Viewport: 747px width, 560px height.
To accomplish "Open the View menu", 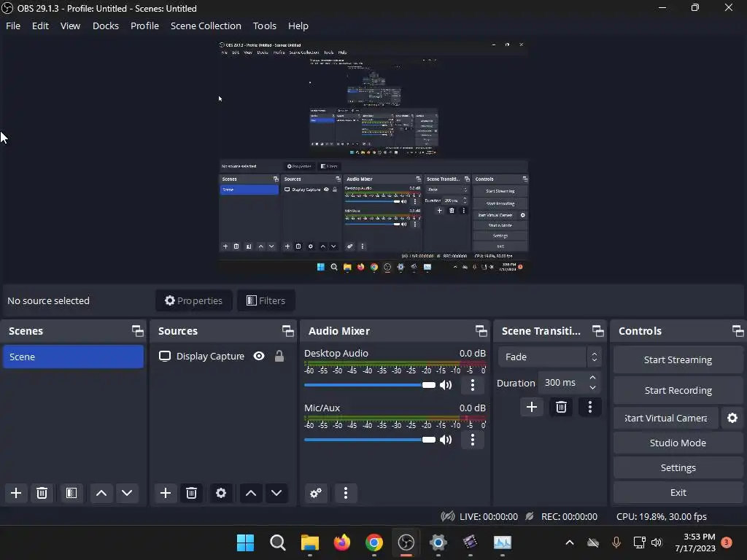I will 70,26.
